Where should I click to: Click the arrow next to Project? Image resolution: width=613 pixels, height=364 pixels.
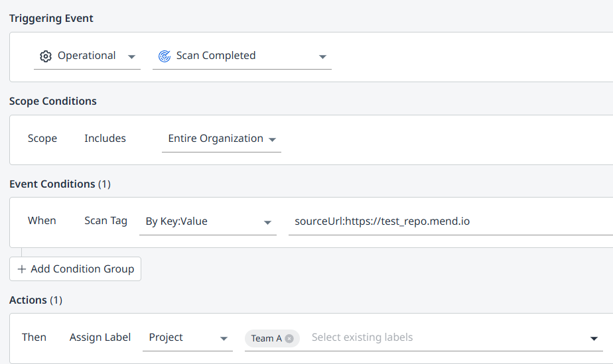pyautogui.click(x=224, y=339)
